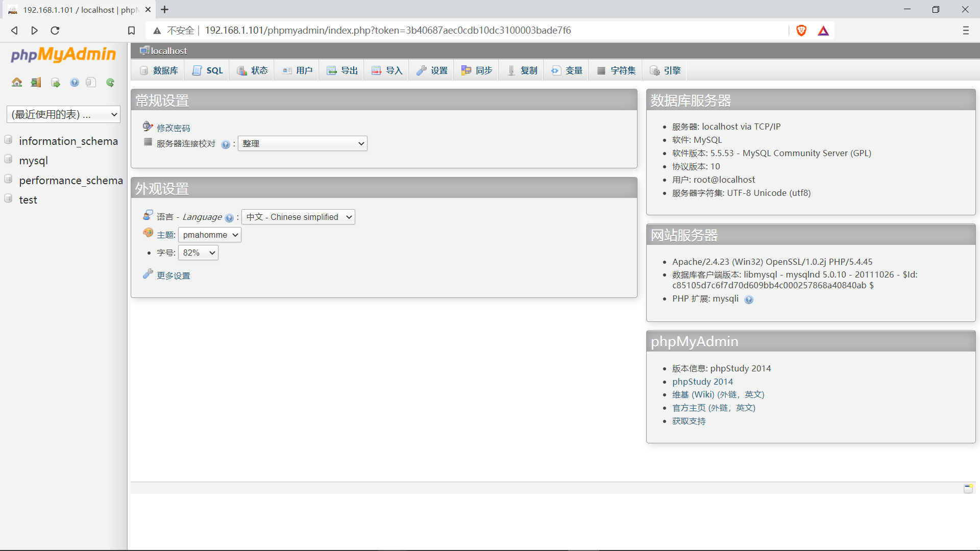Click the home icon in phpMyAdmin sidebar
The width and height of the screenshot is (980, 551).
click(17, 82)
